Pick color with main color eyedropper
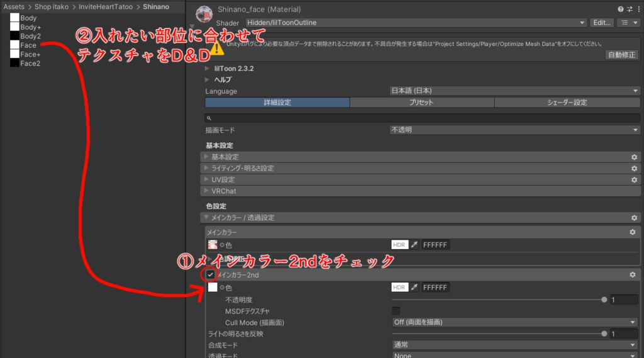Image resolution: width=644 pixels, height=358 pixels. click(x=414, y=245)
